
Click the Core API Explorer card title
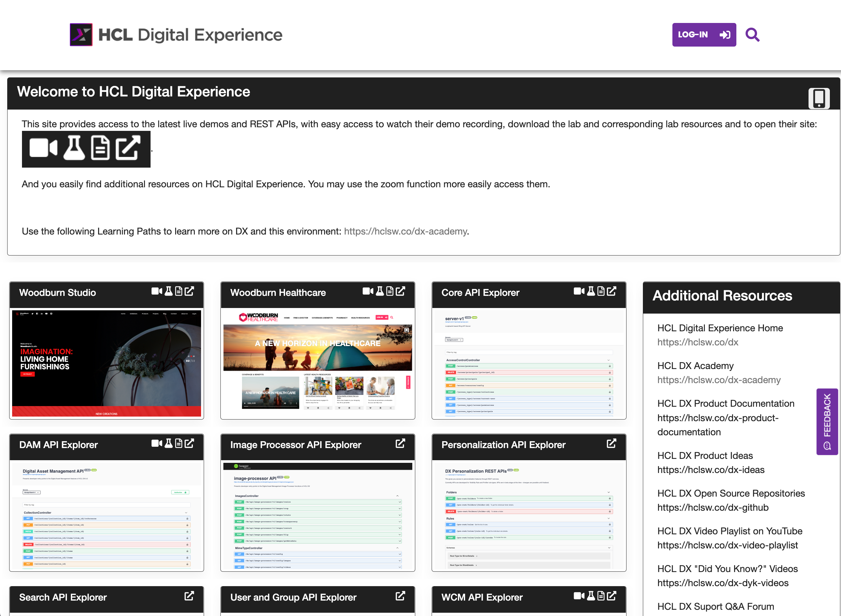(x=480, y=293)
